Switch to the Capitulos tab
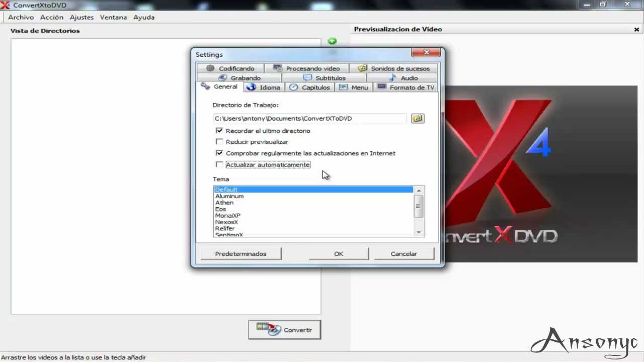The height and width of the screenshot is (362, 644). [310, 87]
